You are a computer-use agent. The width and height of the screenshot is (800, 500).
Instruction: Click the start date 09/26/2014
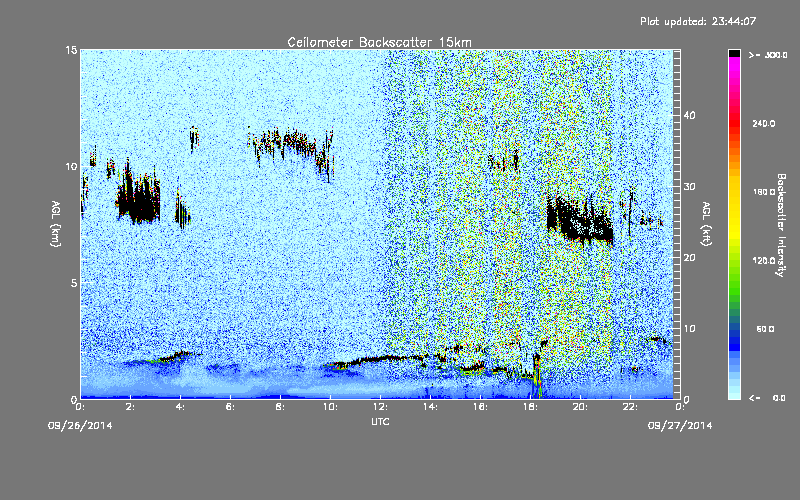[x=80, y=425]
